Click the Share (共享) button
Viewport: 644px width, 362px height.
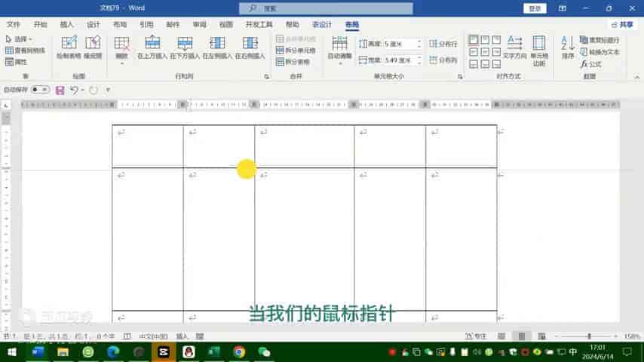point(623,25)
